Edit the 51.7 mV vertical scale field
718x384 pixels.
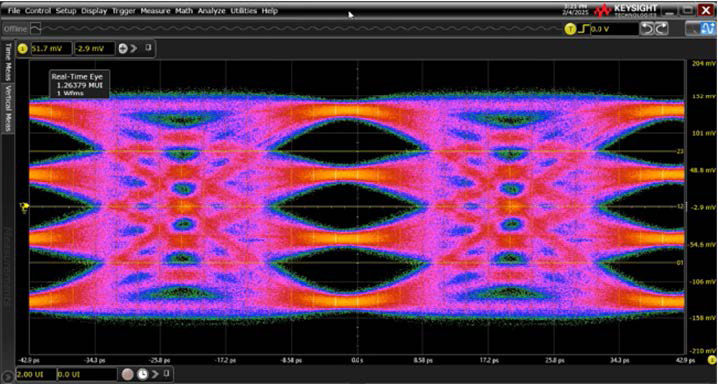[x=51, y=49]
